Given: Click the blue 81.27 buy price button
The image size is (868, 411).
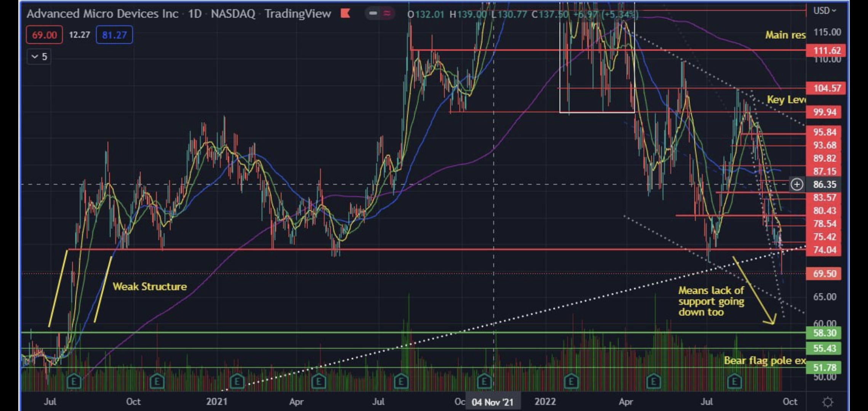Looking at the screenshot, I should click(x=114, y=35).
